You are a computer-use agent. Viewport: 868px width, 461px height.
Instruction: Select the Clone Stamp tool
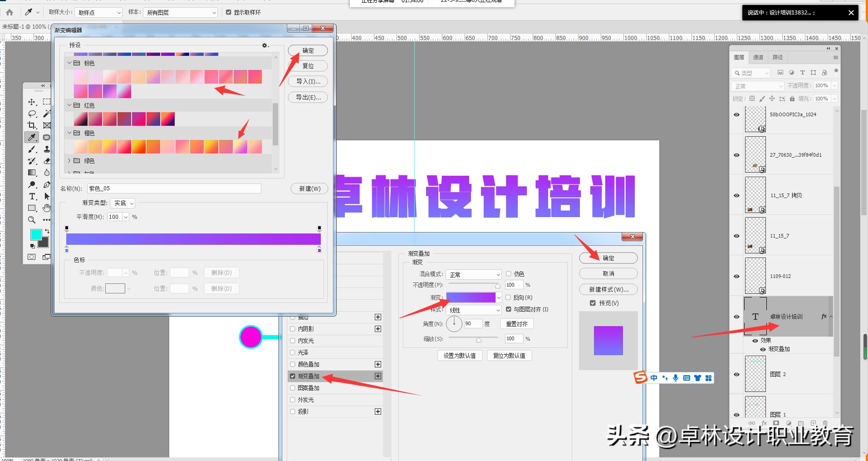coord(47,149)
